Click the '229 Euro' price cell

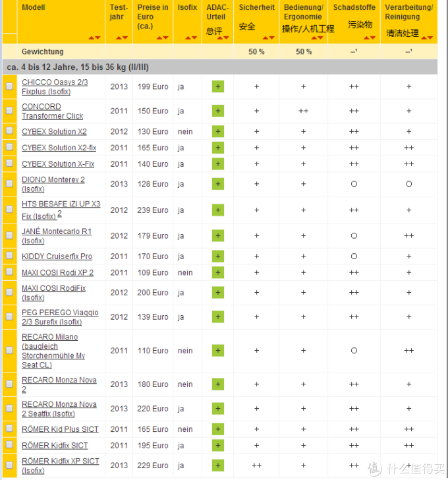coord(153,465)
